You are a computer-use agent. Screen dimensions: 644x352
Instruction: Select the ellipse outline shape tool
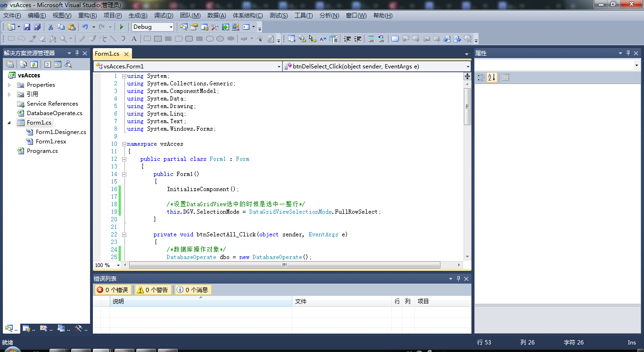pos(209,39)
